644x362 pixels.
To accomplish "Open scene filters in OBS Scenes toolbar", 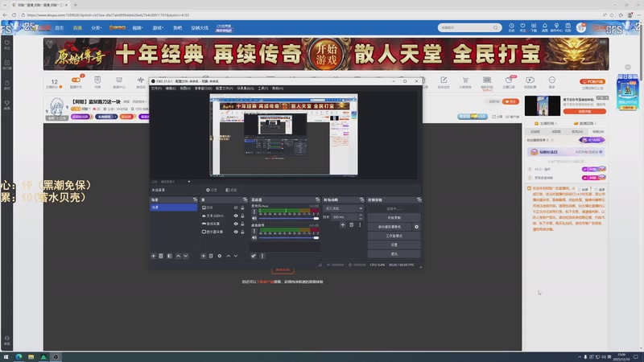I will point(170,256).
